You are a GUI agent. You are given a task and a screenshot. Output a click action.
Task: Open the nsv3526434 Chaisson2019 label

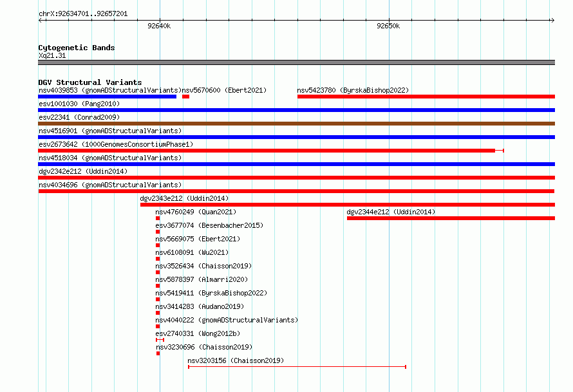(203, 266)
